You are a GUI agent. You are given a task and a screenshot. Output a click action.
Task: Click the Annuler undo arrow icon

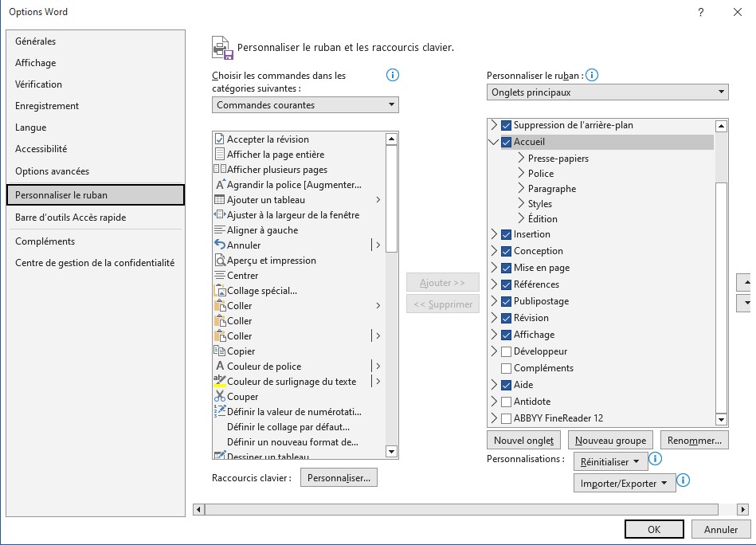220,245
